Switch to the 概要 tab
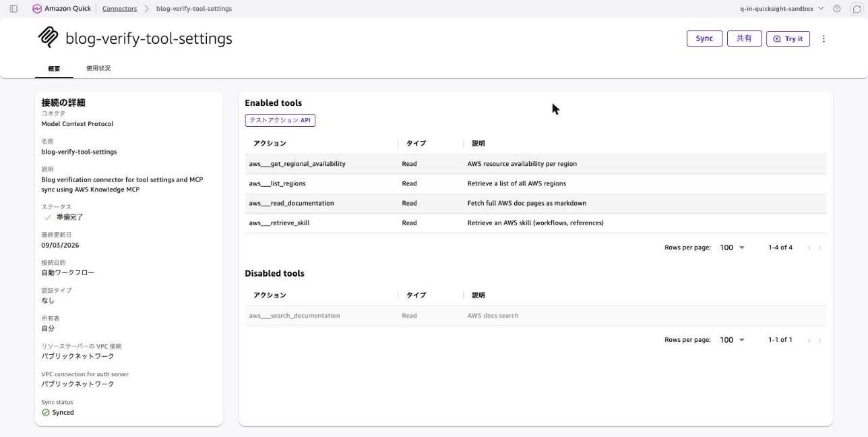Screen dimensions: 868x437 [x=54, y=68]
